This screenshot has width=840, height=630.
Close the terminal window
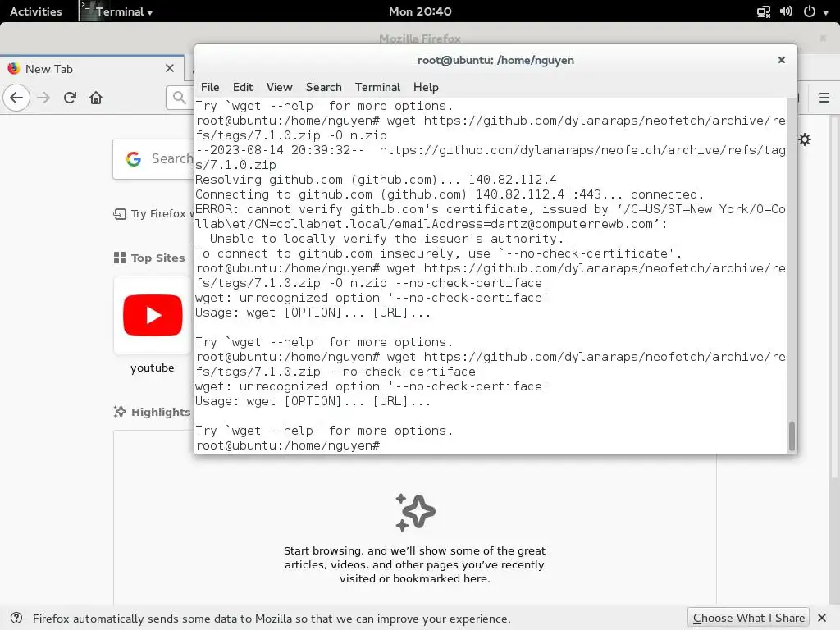[782, 60]
